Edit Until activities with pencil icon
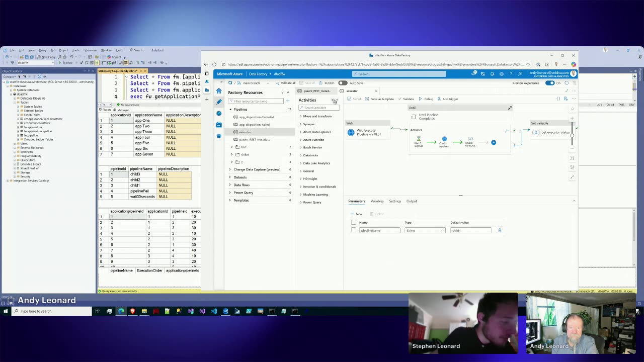This screenshot has height=362, width=644. [x=507, y=131]
